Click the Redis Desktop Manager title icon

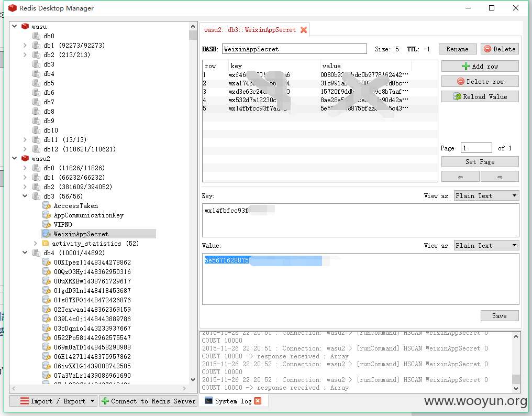click(x=13, y=8)
